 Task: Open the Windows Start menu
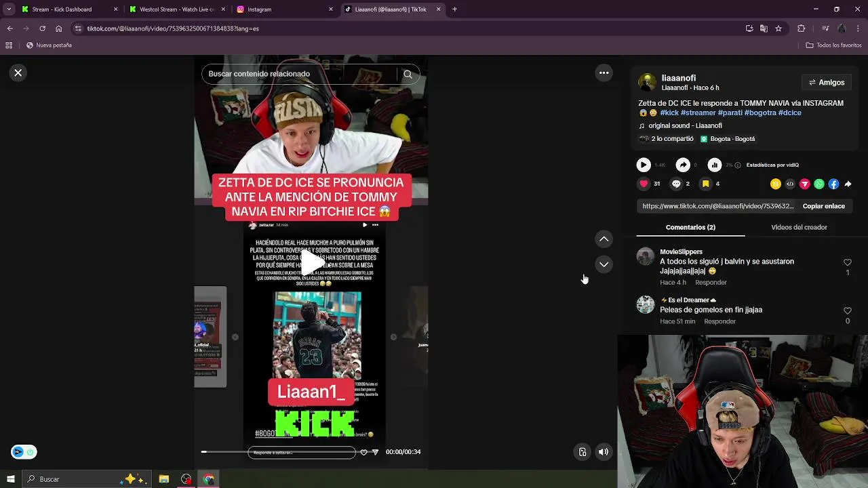coord(10,479)
